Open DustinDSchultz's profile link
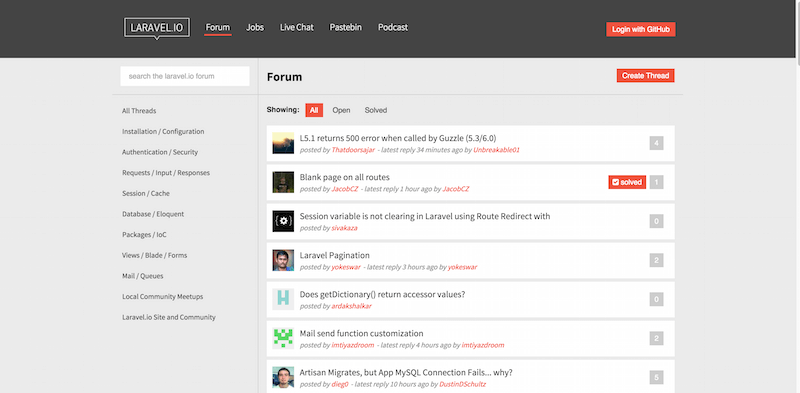Viewport: 800px width, 393px height. (462, 384)
